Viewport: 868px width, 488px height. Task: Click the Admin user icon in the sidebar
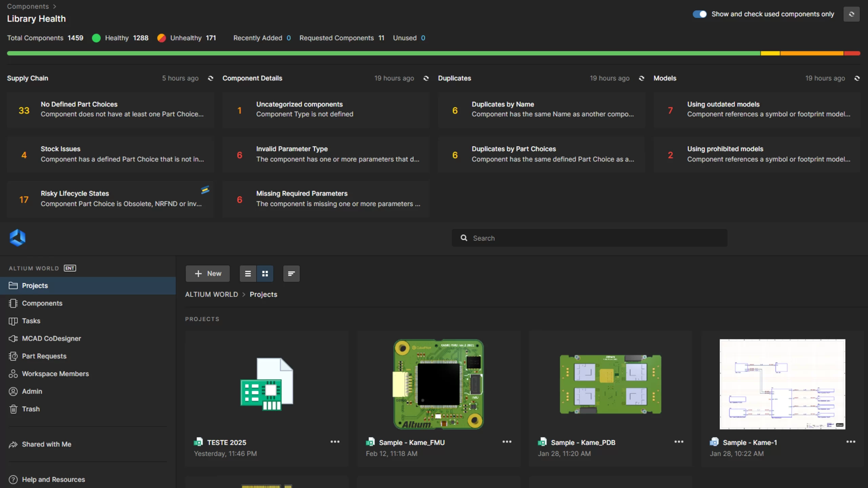tap(13, 391)
